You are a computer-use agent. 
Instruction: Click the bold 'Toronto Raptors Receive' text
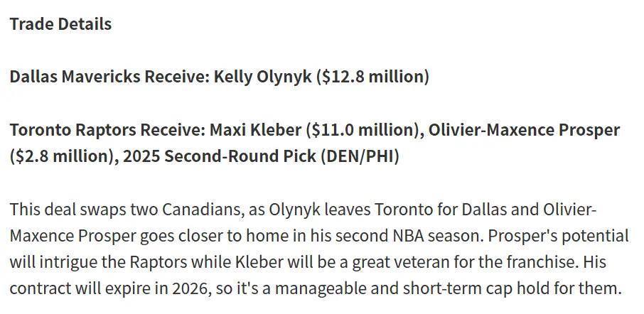click(x=107, y=130)
